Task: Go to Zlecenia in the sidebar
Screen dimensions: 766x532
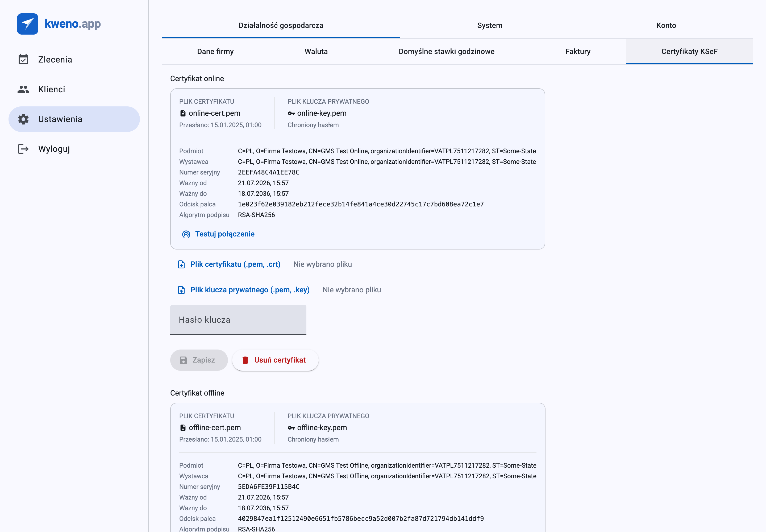Action: pos(74,59)
